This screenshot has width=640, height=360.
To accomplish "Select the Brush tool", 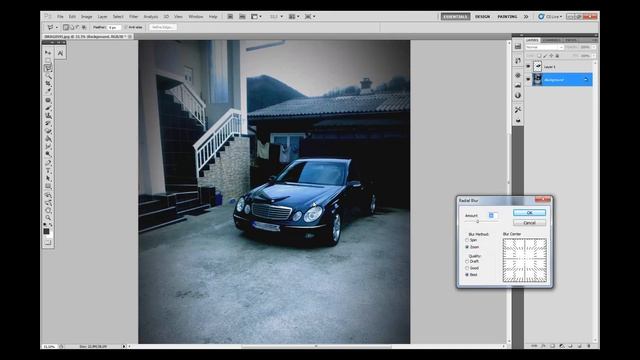I will pos(48,108).
